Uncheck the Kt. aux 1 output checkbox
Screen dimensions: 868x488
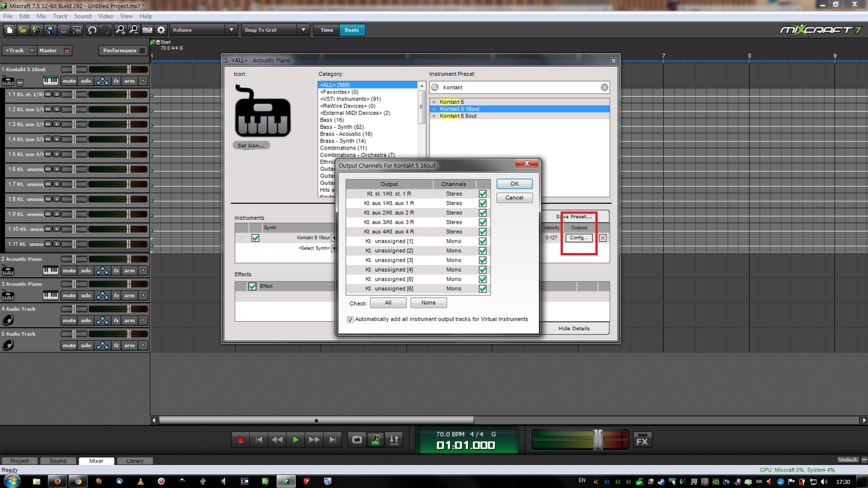coord(482,203)
